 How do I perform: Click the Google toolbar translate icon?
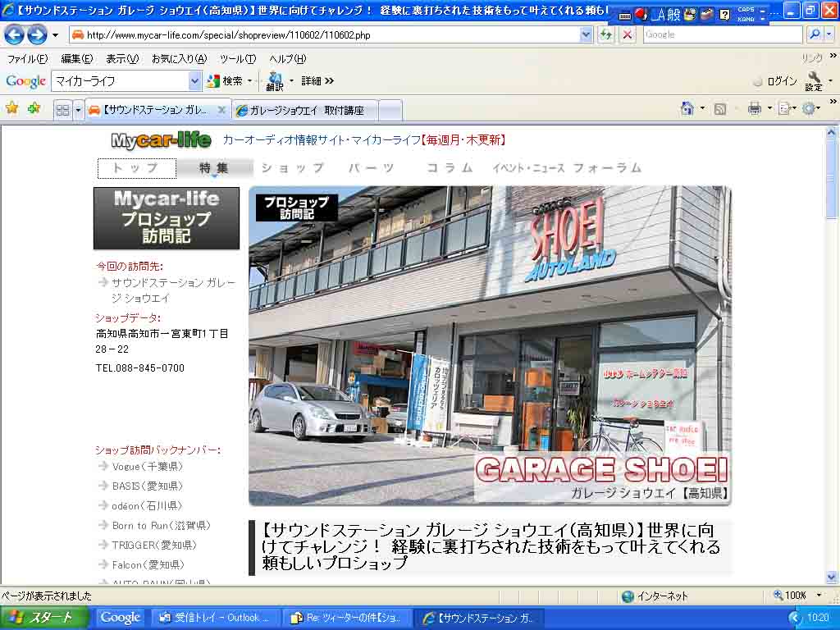point(274,80)
